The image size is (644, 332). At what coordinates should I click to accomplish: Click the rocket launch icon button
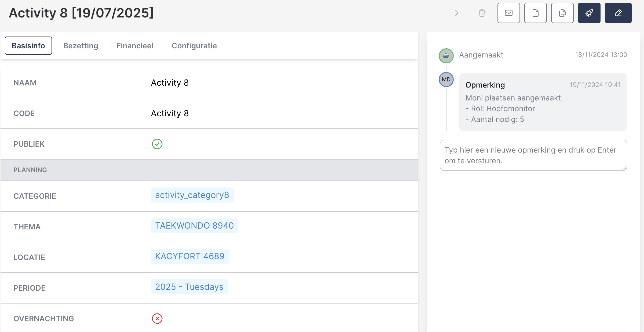point(589,13)
